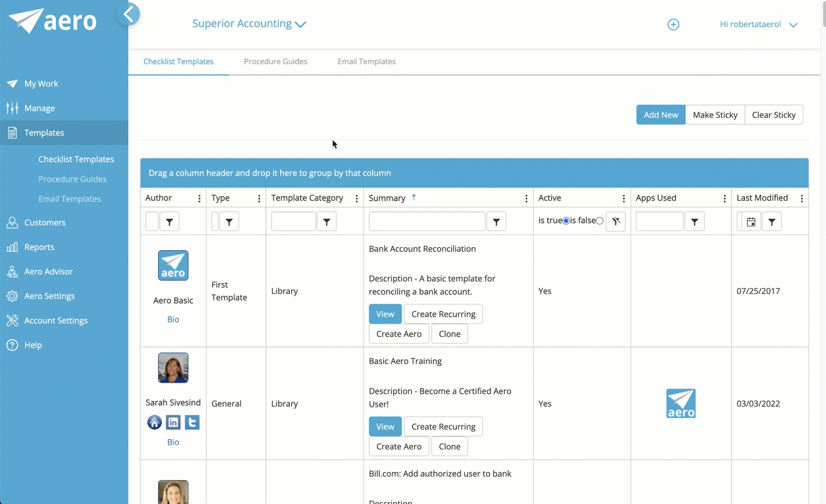826x504 pixels.
Task: View the Basic Aero Training template
Action: click(385, 426)
